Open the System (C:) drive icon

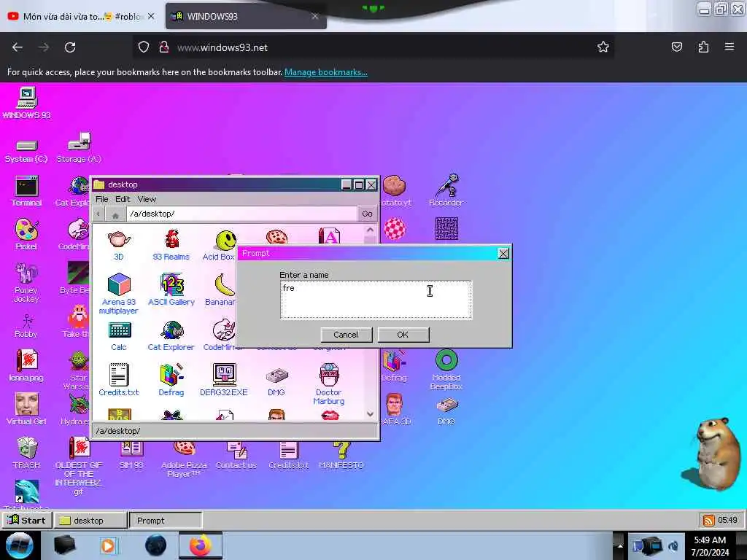(x=26, y=150)
